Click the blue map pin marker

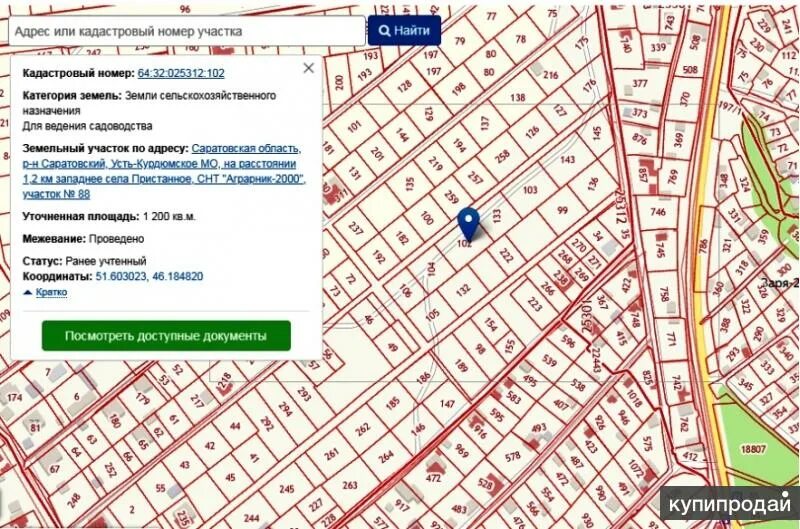468,223
